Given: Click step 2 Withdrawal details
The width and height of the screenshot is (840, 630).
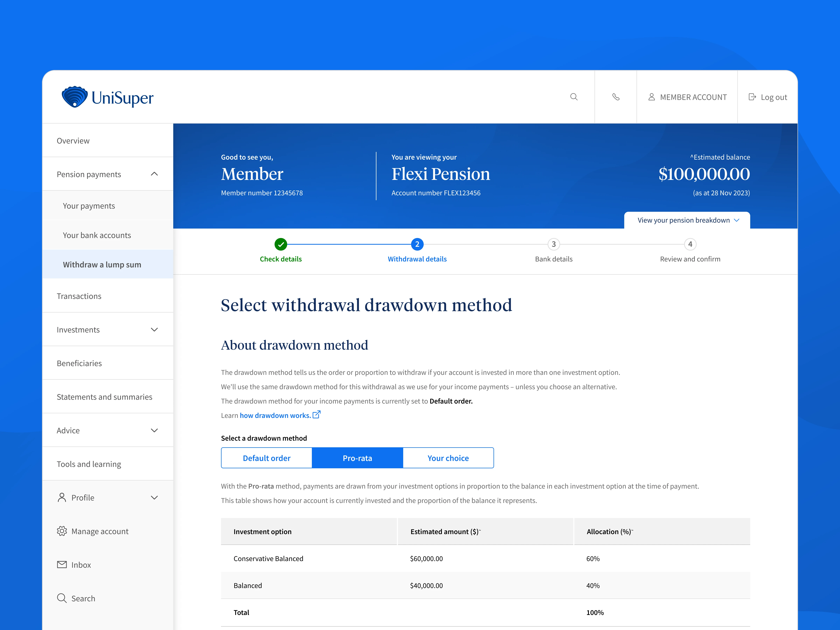Looking at the screenshot, I should 417,250.
